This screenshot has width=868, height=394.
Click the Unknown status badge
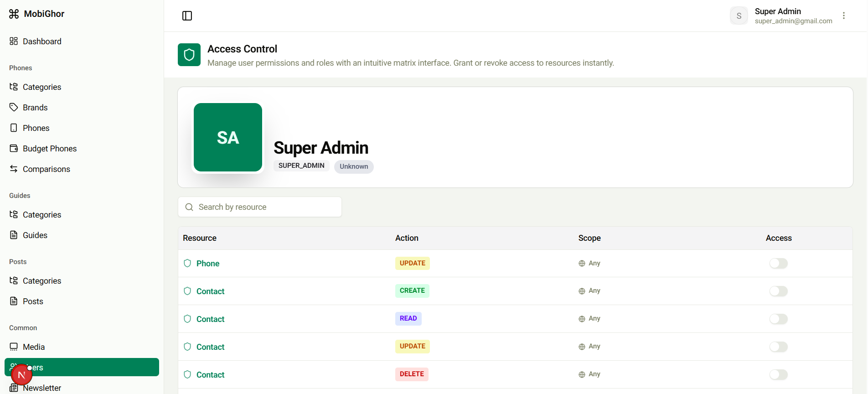point(354,166)
